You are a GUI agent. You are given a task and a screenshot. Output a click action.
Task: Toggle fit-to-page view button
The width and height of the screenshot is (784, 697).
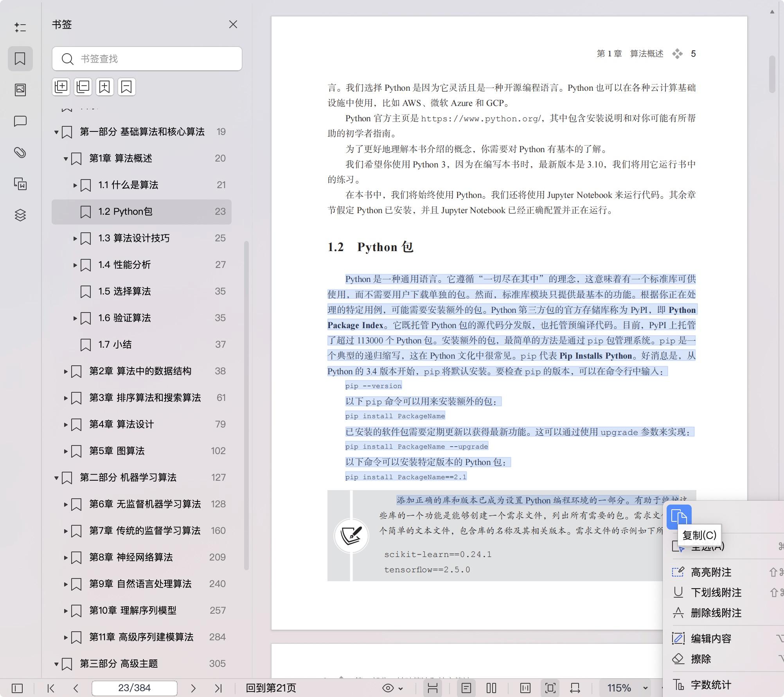click(550, 688)
